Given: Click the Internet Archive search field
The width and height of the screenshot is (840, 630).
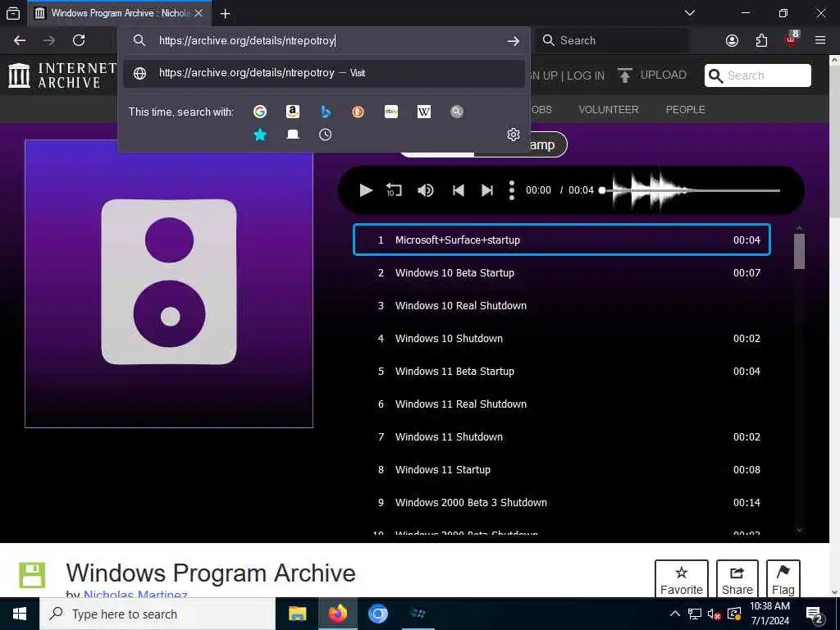Looking at the screenshot, I should (757, 75).
